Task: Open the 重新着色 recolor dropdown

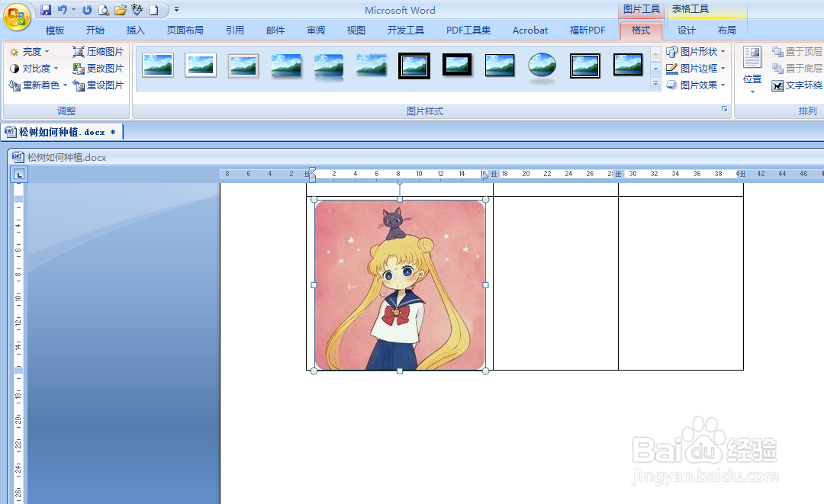Action: (x=38, y=85)
